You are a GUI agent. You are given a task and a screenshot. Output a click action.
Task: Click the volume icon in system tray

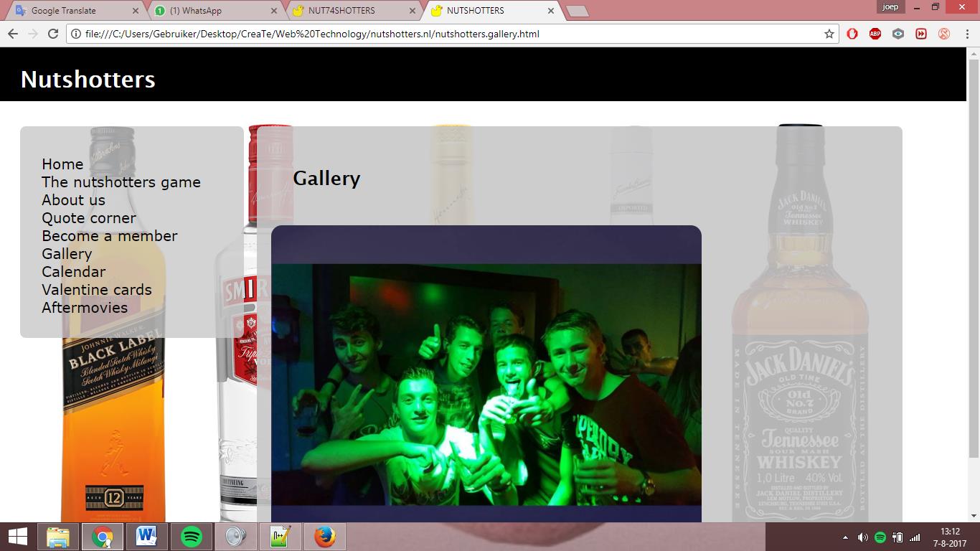[x=862, y=537]
